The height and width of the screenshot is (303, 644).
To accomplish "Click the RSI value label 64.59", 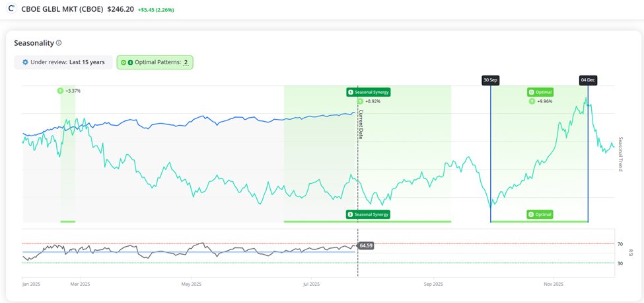I will 366,245.
